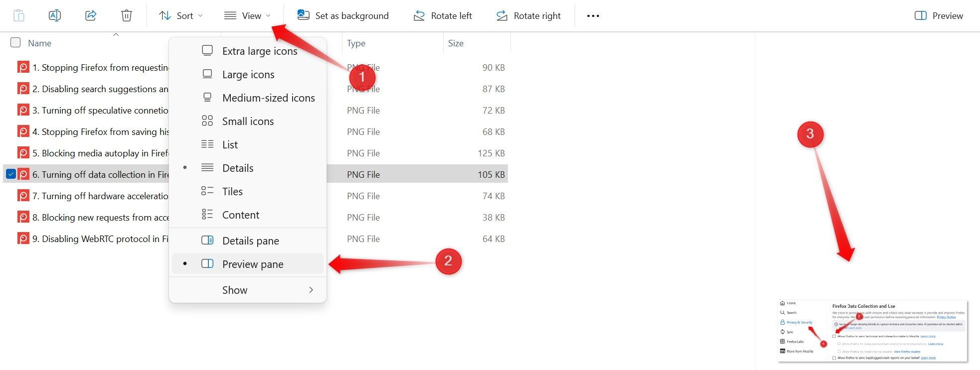
Task: Rotate the image right
Action: (528, 16)
